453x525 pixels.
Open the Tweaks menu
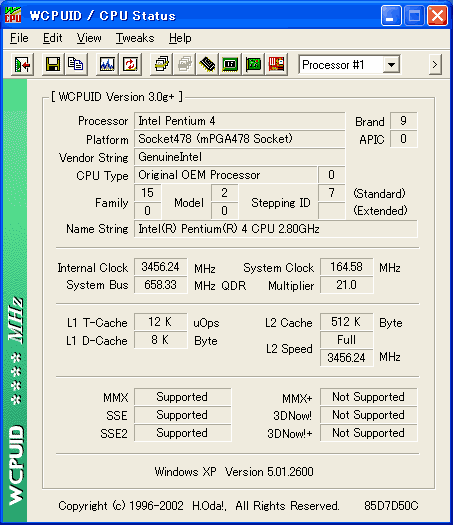point(135,38)
